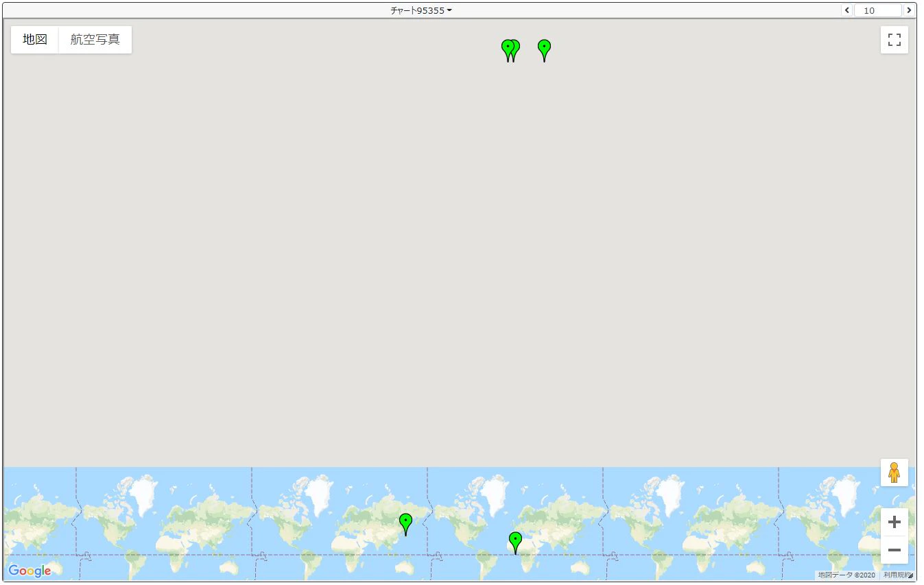Switch map view to 地図
This screenshot has height=585, width=924.
pyautogui.click(x=35, y=40)
